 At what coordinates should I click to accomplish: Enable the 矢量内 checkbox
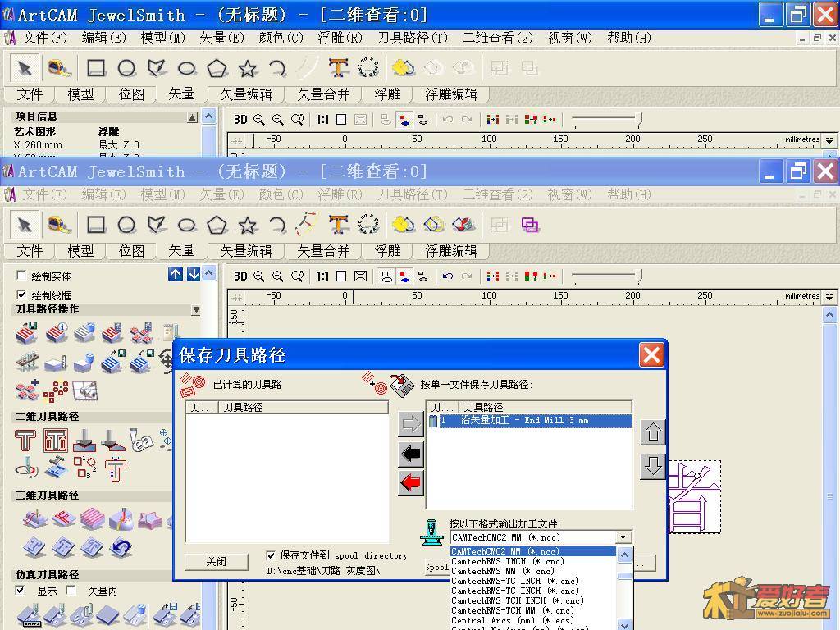(x=71, y=591)
